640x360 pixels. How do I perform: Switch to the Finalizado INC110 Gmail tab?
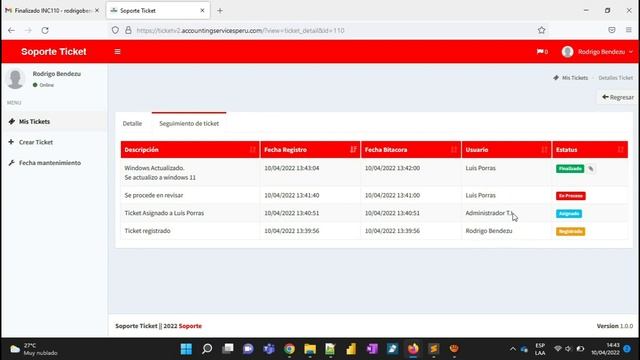[53, 11]
